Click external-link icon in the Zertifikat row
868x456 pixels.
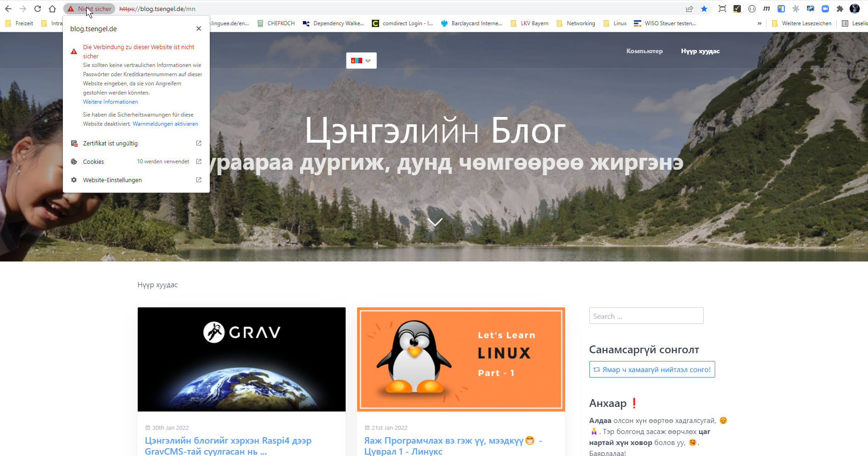(199, 143)
